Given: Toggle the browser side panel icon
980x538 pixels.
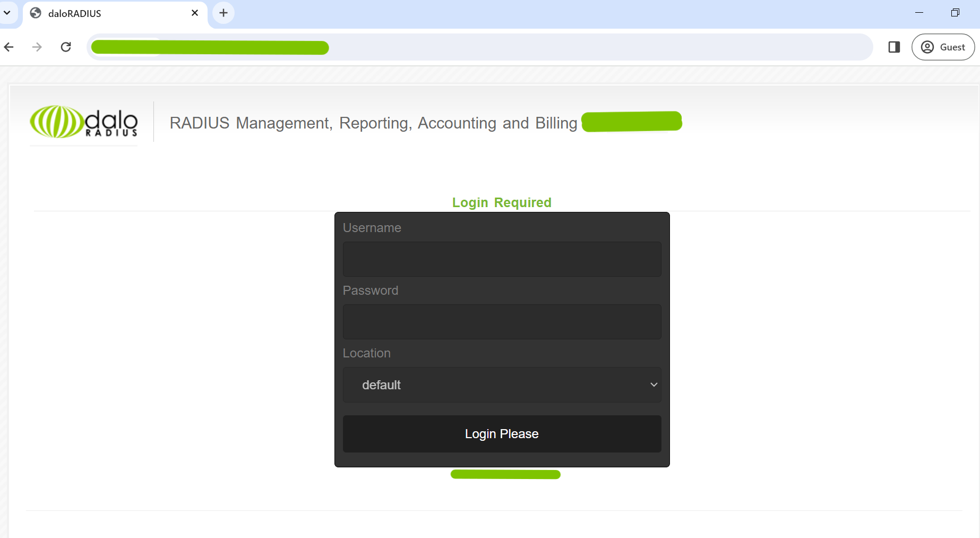Looking at the screenshot, I should tap(894, 47).
